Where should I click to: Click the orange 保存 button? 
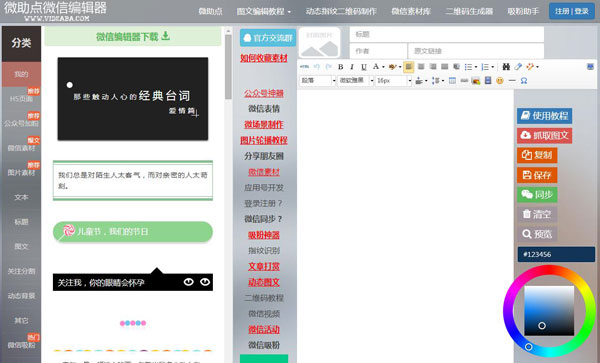(x=537, y=175)
